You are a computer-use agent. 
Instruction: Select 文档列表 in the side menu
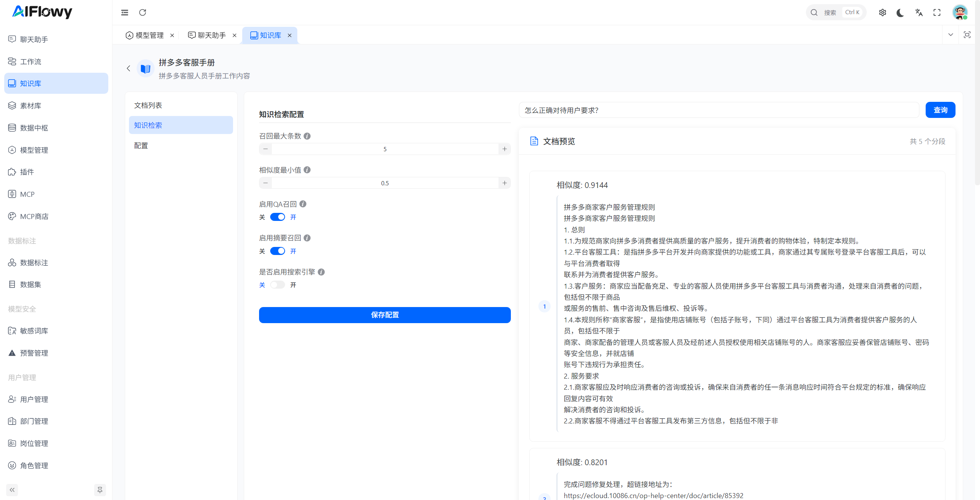(148, 105)
